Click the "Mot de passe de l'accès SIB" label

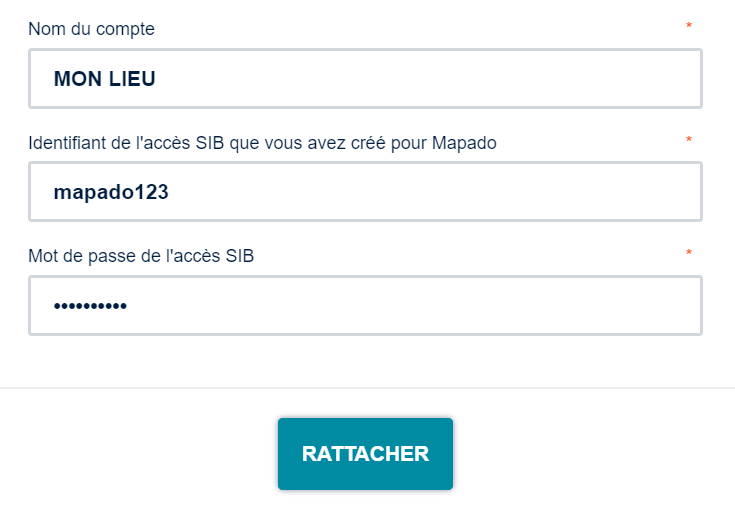(x=141, y=256)
